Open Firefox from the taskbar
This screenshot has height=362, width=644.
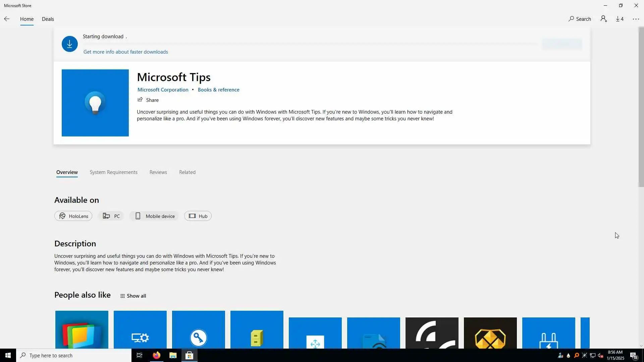(x=157, y=355)
